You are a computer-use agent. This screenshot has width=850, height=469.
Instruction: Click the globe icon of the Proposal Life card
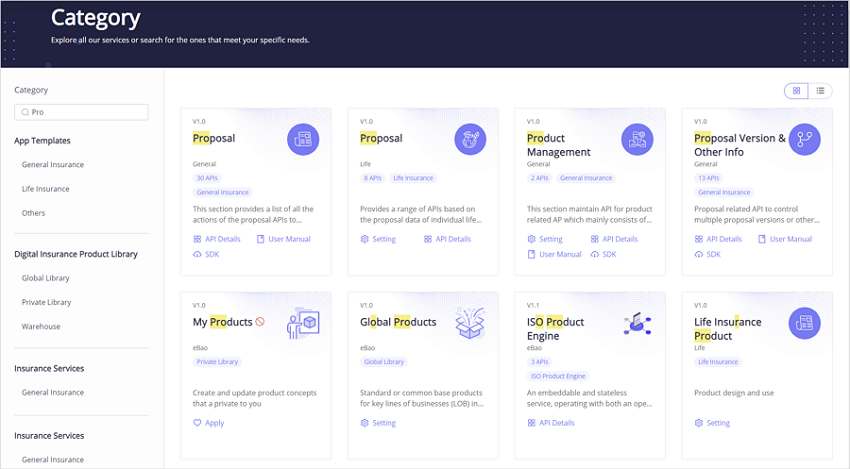tap(470, 139)
